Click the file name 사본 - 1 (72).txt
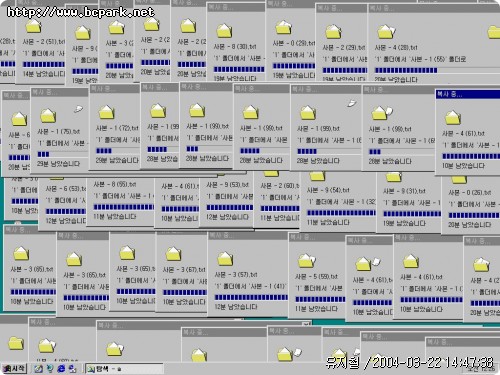 pyautogui.click(x=117, y=128)
